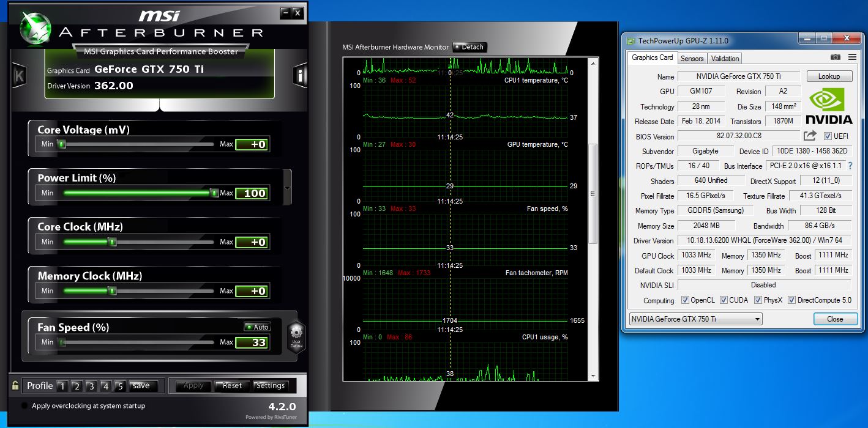Toggle the PhysX checkbox
The image size is (868, 428).
click(x=758, y=300)
